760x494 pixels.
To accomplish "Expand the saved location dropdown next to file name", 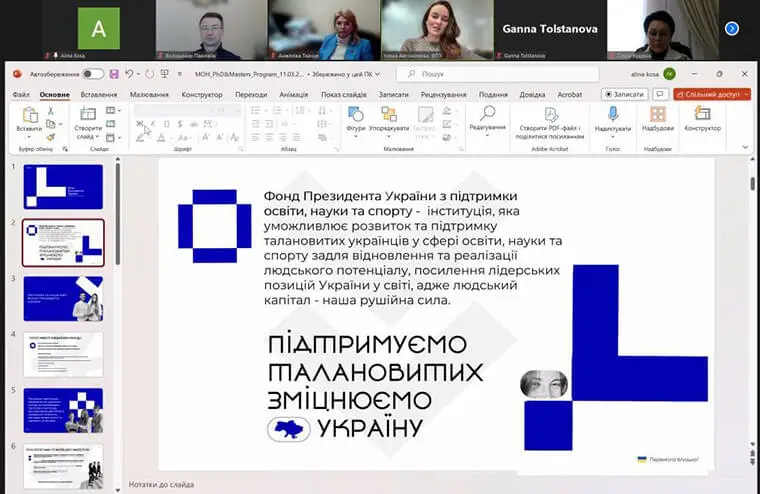I will click(378, 74).
